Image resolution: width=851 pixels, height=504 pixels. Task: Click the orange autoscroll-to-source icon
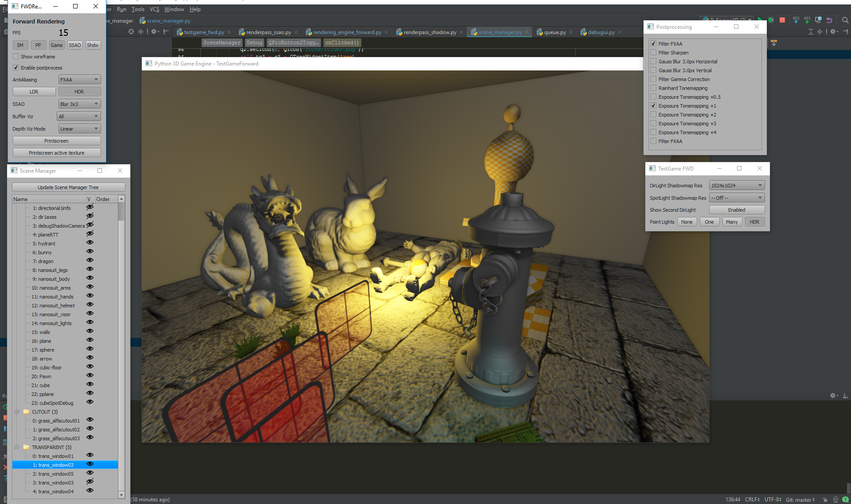[774, 43]
